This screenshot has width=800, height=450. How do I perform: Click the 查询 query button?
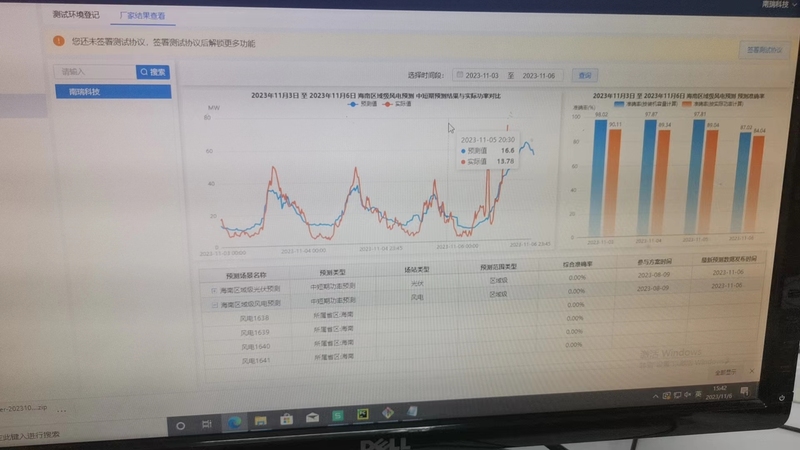585,76
